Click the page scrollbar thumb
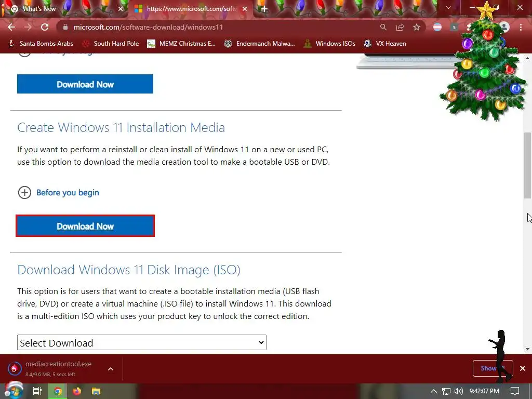This screenshot has width=532, height=399. [527, 165]
